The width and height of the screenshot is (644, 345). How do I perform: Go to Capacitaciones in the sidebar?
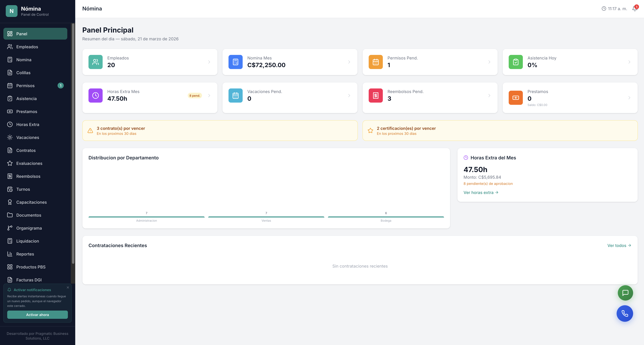point(32,202)
